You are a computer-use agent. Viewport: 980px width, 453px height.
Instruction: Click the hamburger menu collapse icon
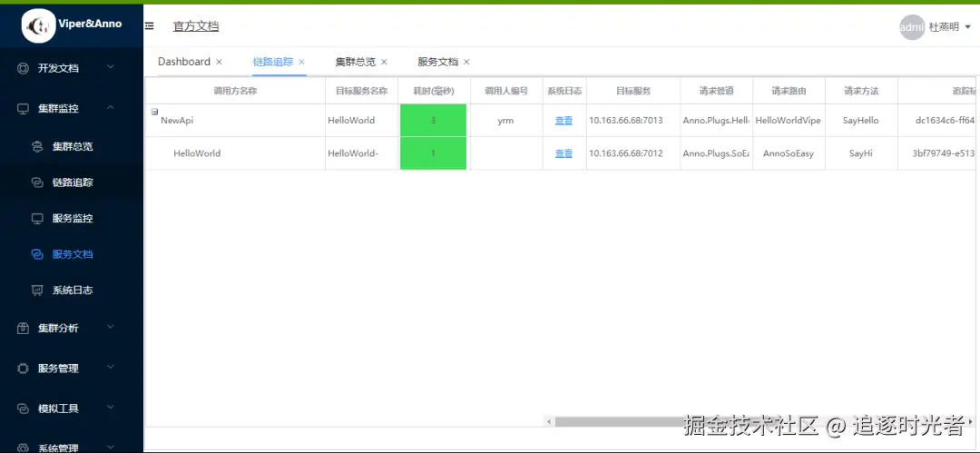tap(149, 26)
